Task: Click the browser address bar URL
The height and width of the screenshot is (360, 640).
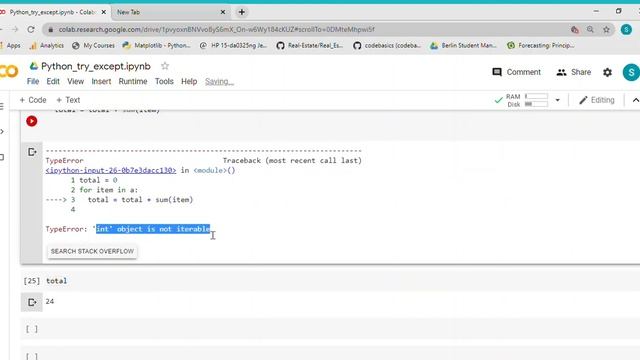Action: pyautogui.click(x=216, y=29)
